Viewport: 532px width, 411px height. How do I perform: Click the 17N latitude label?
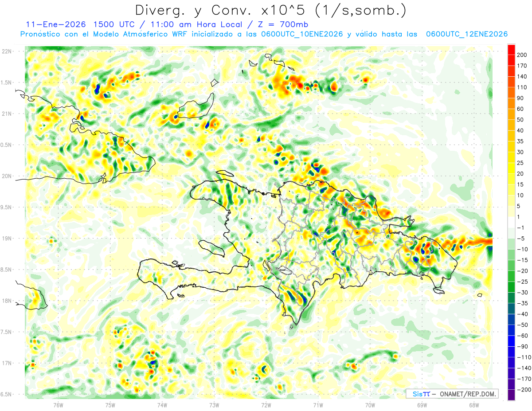tap(7, 363)
